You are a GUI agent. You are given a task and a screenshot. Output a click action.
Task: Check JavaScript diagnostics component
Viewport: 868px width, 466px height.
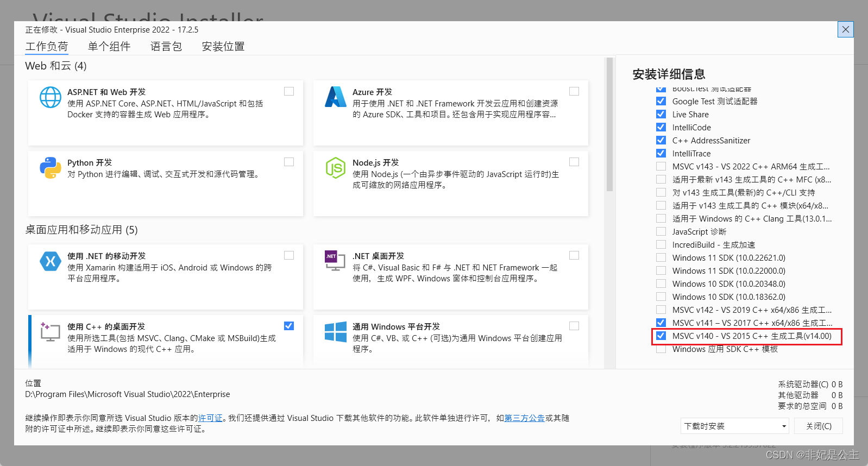click(x=661, y=231)
